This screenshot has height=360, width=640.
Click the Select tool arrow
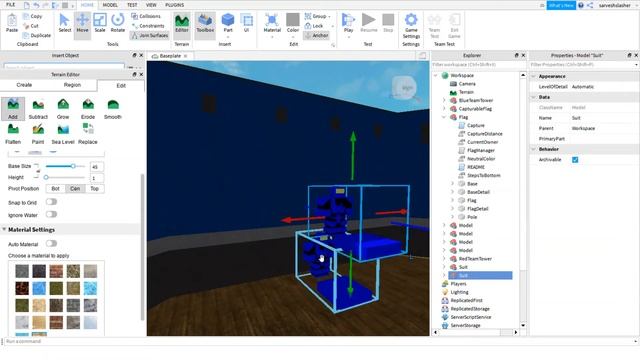pyautogui.click(x=64, y=23)
